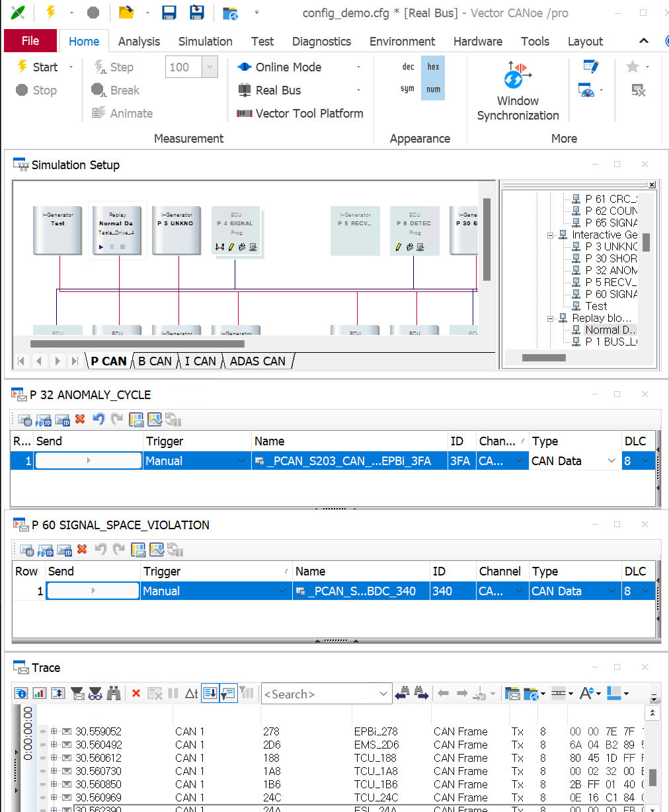Screen dimensions: 669x812
Task: Open the Type CAN Data dropdown in P 32 ANOMALY_CYCLE
Action: pos(611,461)
